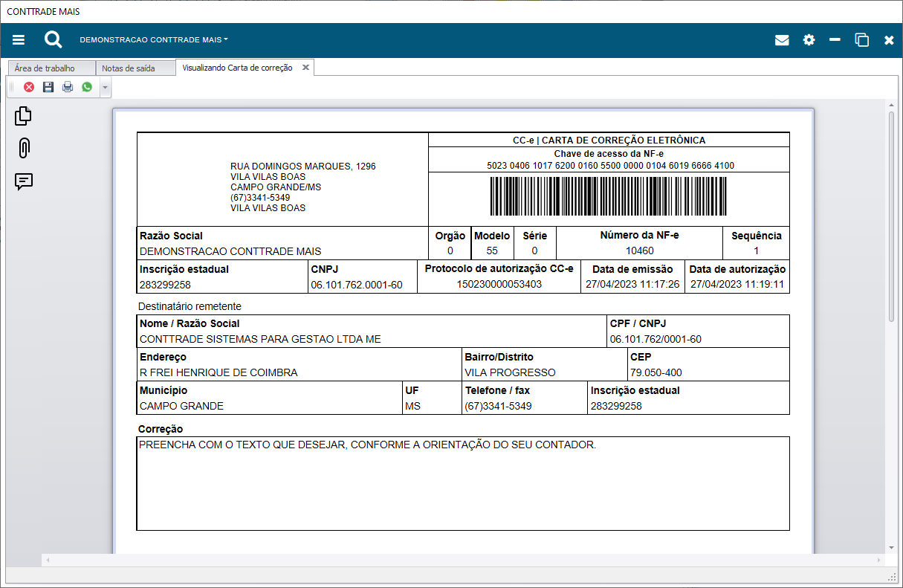Screen dimensions: 903x588
Task: Click the issuer Inscrição estadual value 283299258
Action: 165,285
